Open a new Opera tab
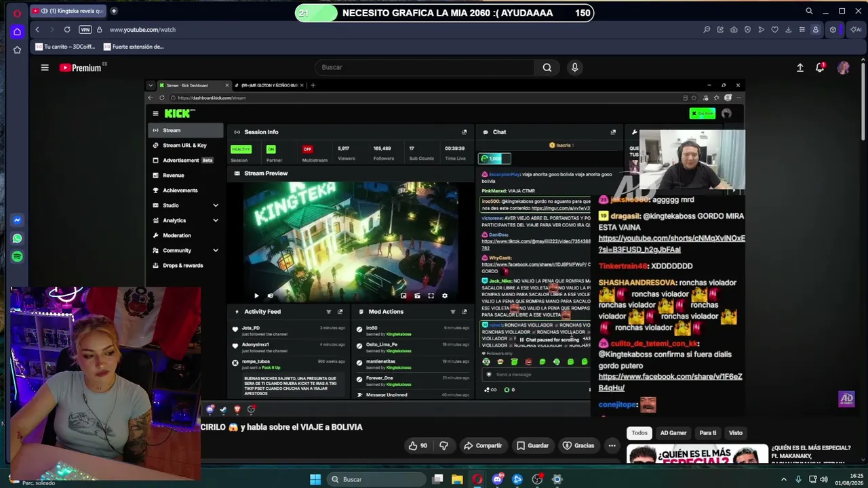This screenshot has width=868, height=488. pyautogui.click(x=114, y=11)
